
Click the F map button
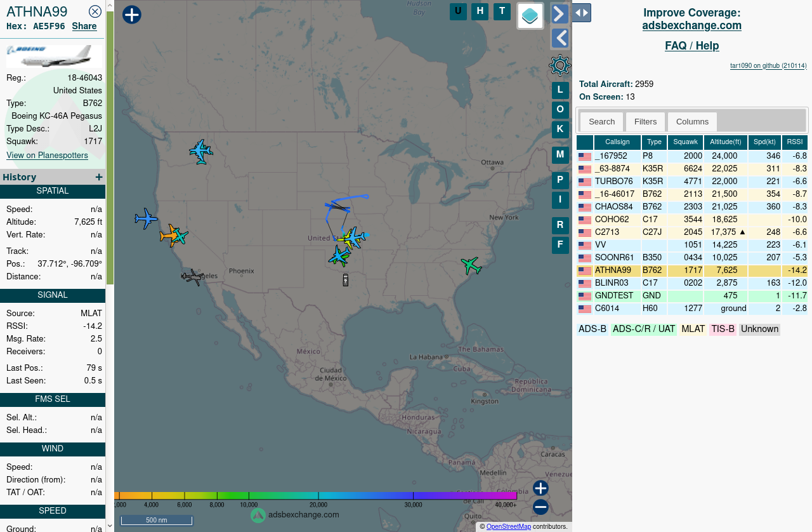(x=560, y=246)
